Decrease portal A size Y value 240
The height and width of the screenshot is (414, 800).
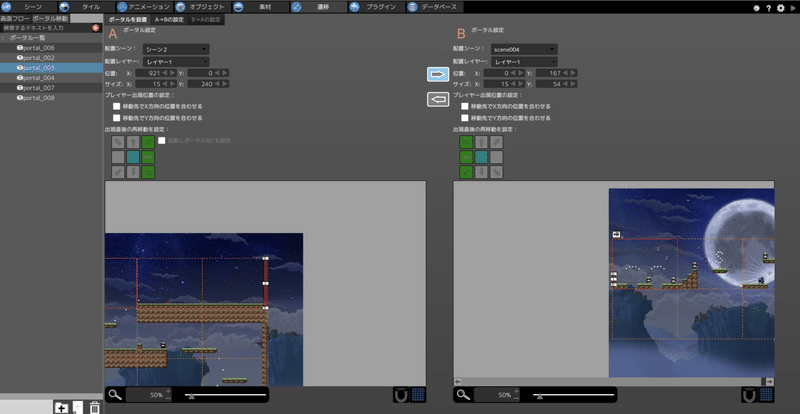(x=217, y=84)
